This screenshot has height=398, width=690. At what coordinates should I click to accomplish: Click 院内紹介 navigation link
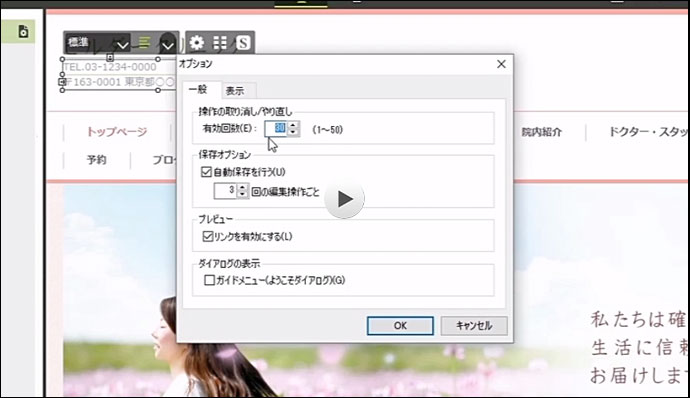(x=542, y=132)
